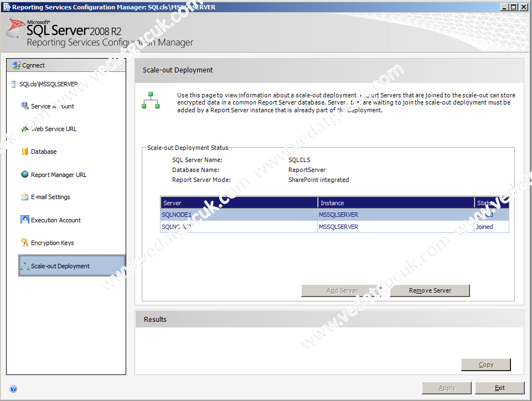The height and width of the screenshot is (401, 532).
Task: Click the Joined status in second row
Action: click(x=484, y=227)
